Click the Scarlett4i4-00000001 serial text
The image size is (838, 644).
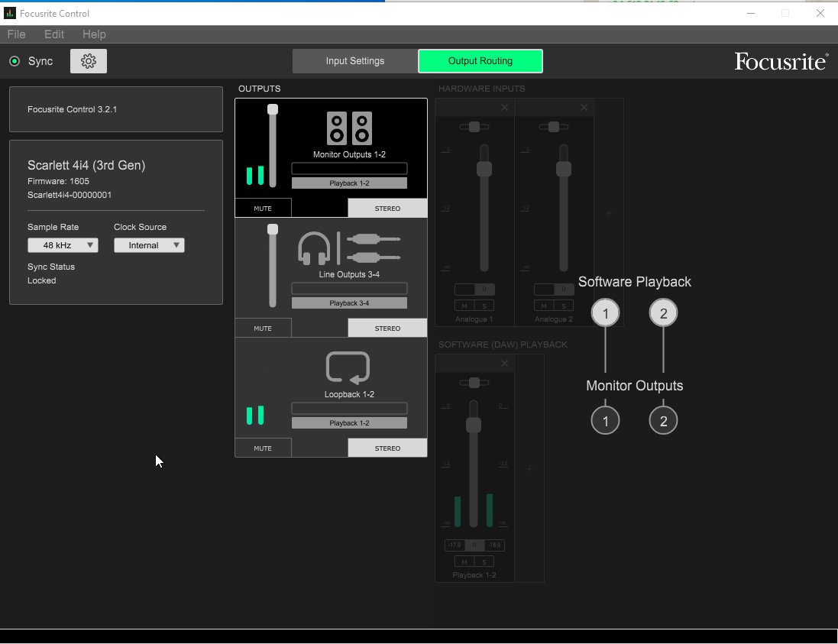tap(70, 195)
